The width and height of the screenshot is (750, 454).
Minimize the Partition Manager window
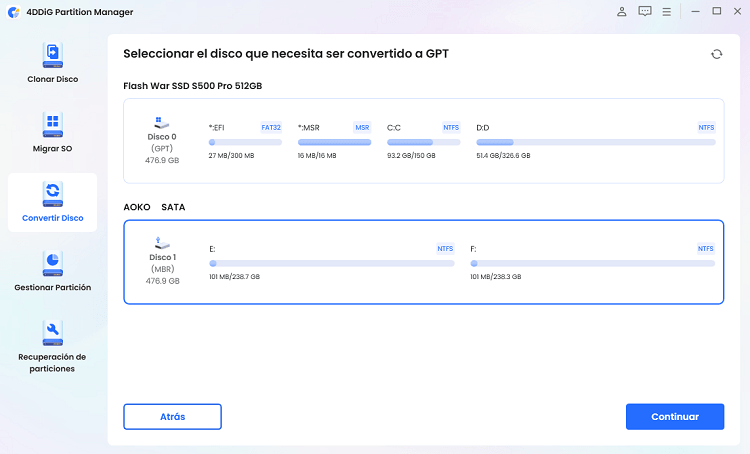[695, 11]
